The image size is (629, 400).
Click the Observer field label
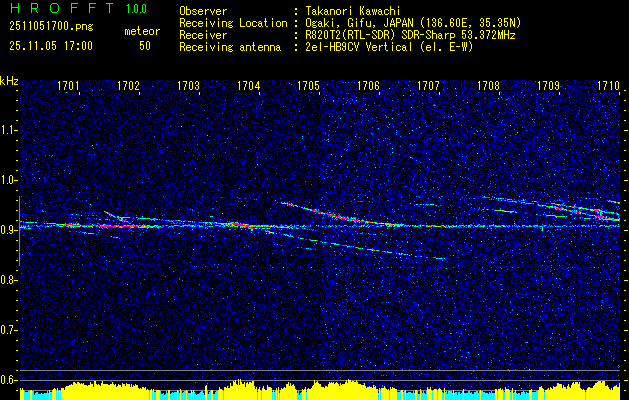pos(203,11)
